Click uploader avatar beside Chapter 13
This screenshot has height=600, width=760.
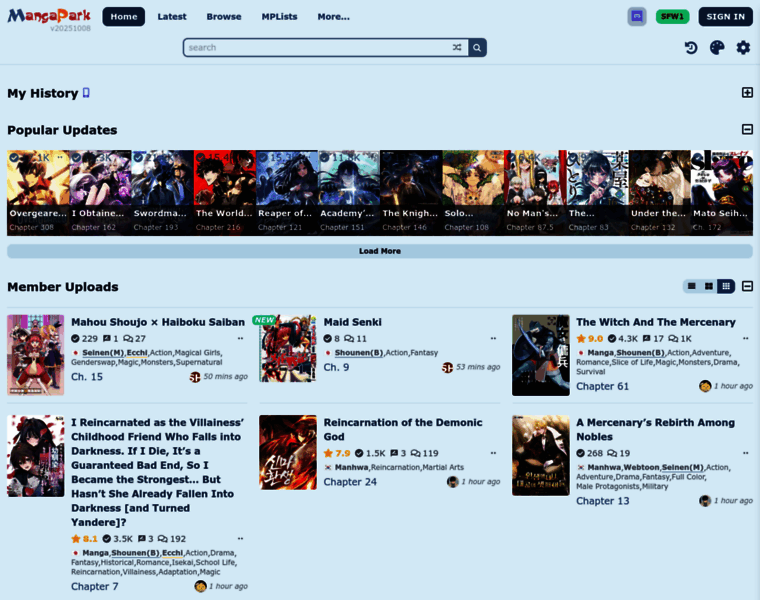[705, 501]
